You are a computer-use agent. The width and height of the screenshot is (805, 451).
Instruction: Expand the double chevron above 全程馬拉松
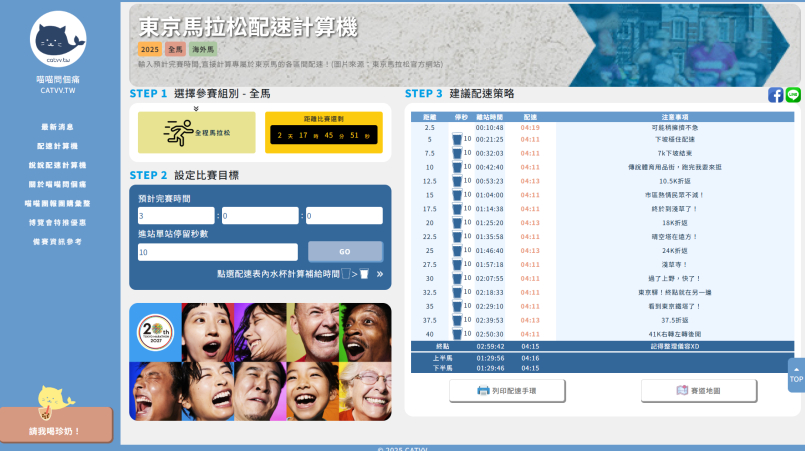(x=196, y=108)
